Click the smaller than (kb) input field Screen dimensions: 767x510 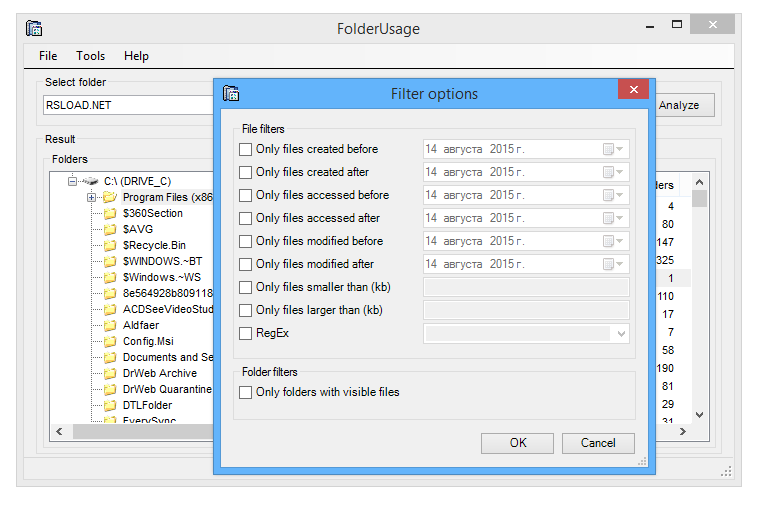click(526, 287)
